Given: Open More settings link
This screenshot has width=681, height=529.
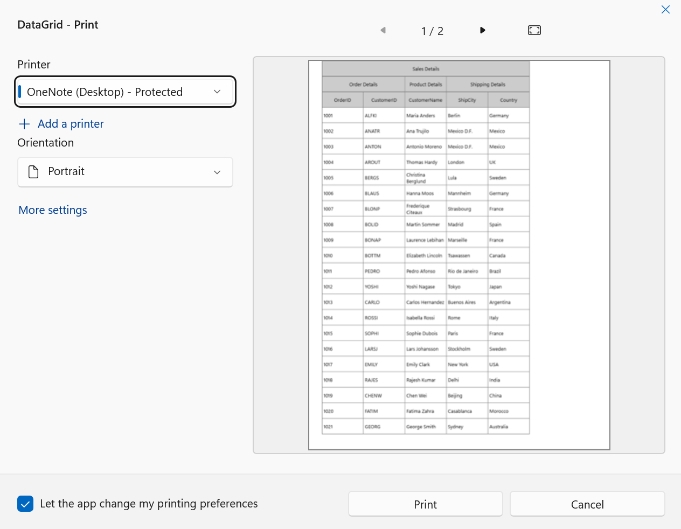Looking at the screenshot, I should click(53, 210).
